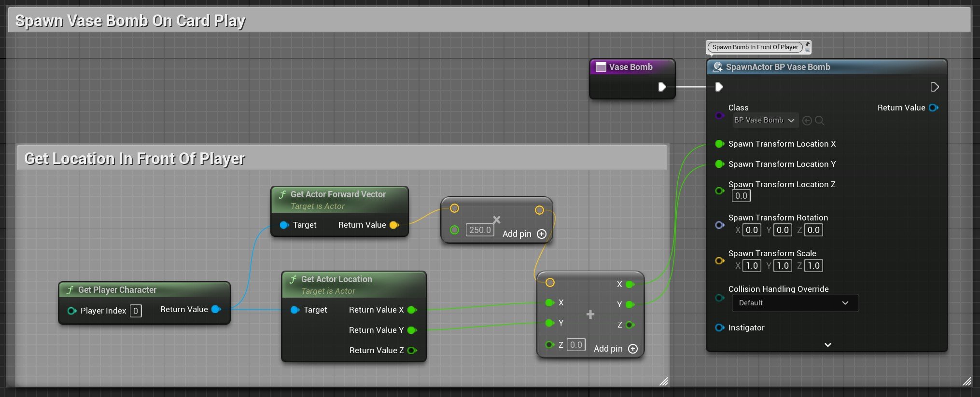Viewport: 980px width, 397px height.
Task: Select Get Player Character node title
Action: coord(117,290)
